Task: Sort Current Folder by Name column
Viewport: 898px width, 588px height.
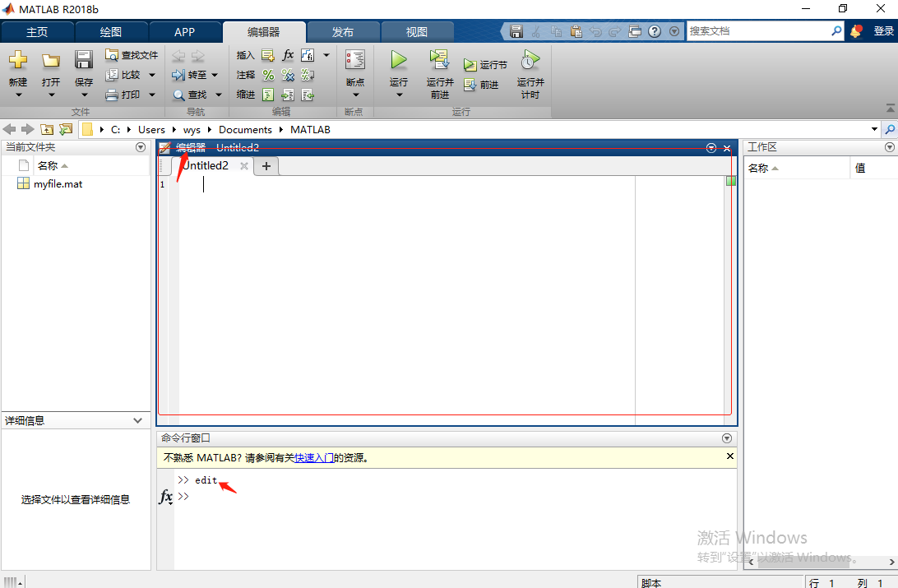Action: coord(52,165)
